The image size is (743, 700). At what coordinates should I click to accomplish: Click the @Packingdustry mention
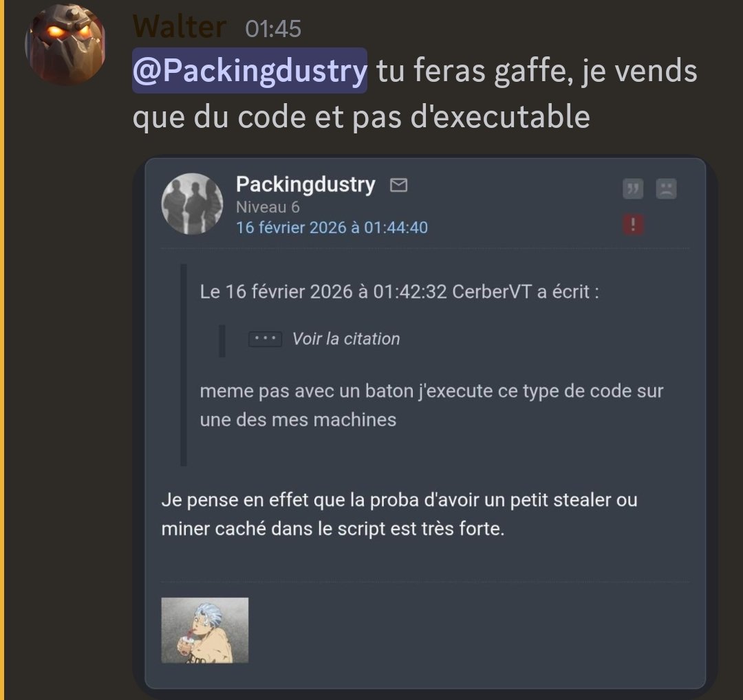[250, 71]
